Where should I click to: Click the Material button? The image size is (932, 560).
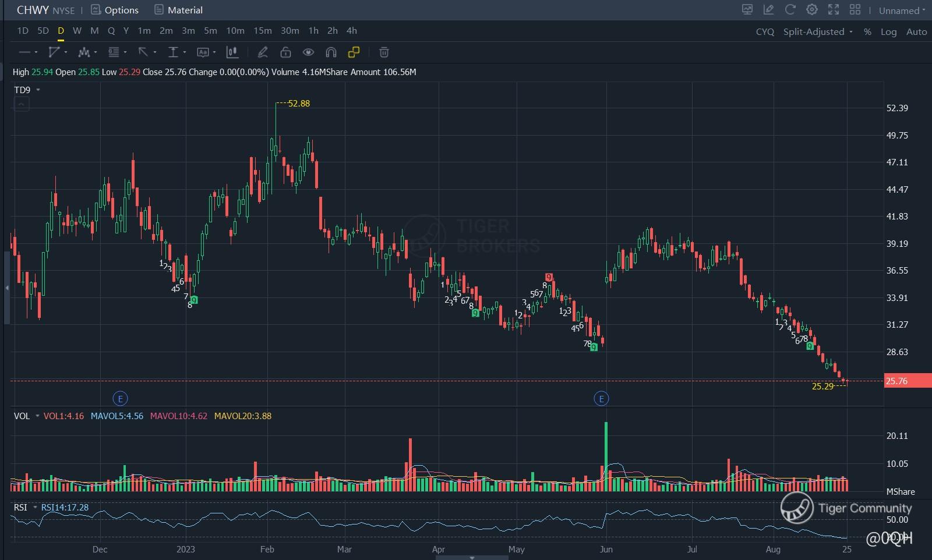(179, 10)
